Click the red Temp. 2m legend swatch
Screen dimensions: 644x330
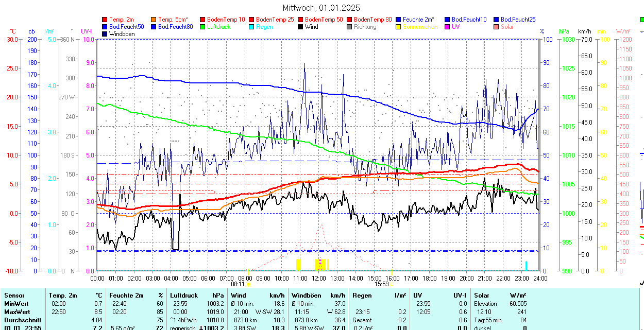105,20
